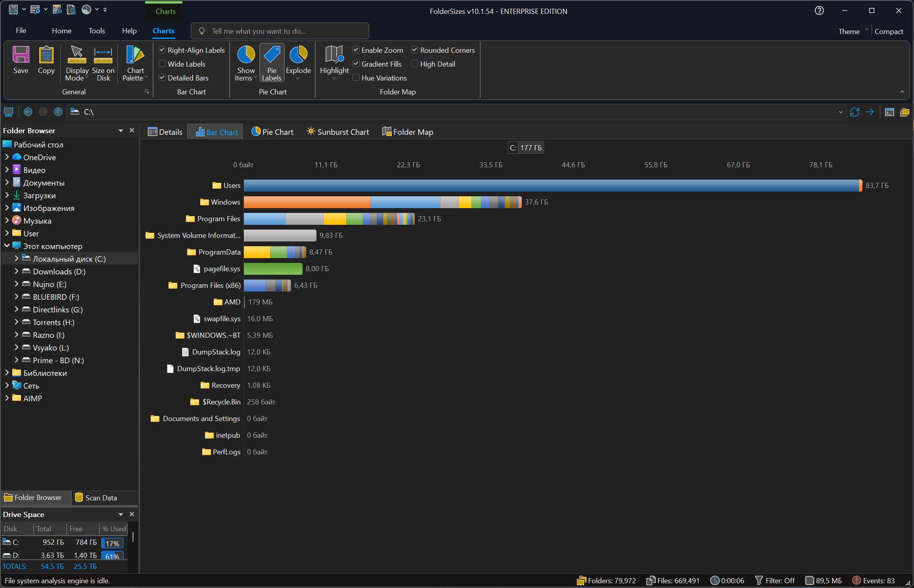This screenshot has width=914, height=588.
Task: Open the Folder Browser panel options dropdown
Action: (x=121, y=130)
